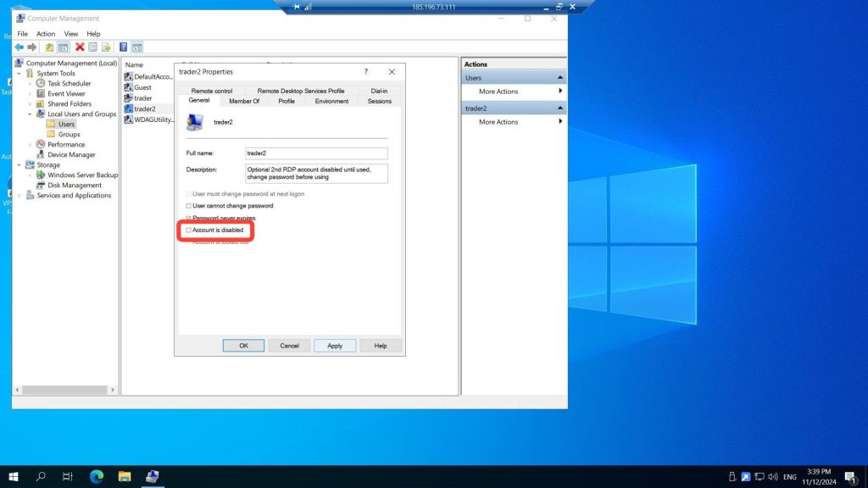
Task: Click the red Delete icon in toolbar
Action: pyautogui.click(x=80, y=47)
